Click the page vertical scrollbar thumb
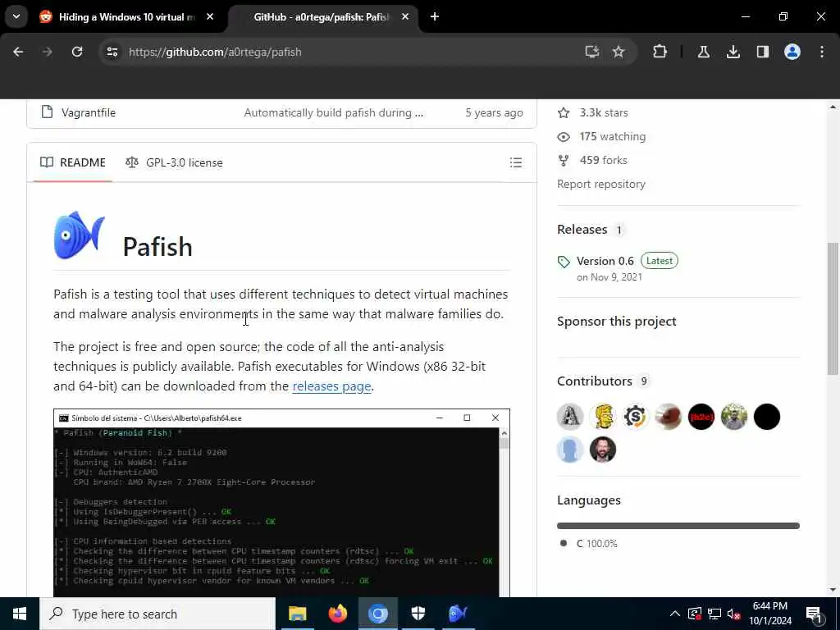The width and height of the screenshot is (840, 630). click(x=833, y=309)
